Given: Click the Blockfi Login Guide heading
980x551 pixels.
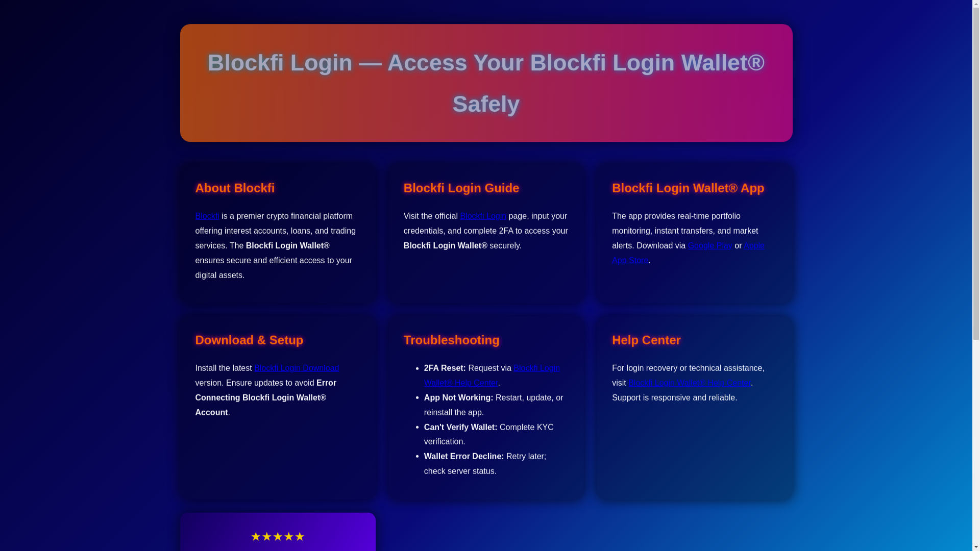Looking at the screenshot, I should 461,188.
